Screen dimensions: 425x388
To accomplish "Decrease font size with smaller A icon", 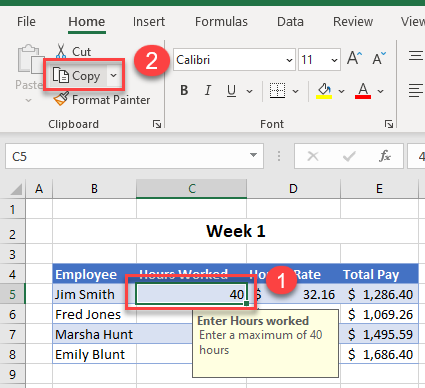I will coord(379,58).
